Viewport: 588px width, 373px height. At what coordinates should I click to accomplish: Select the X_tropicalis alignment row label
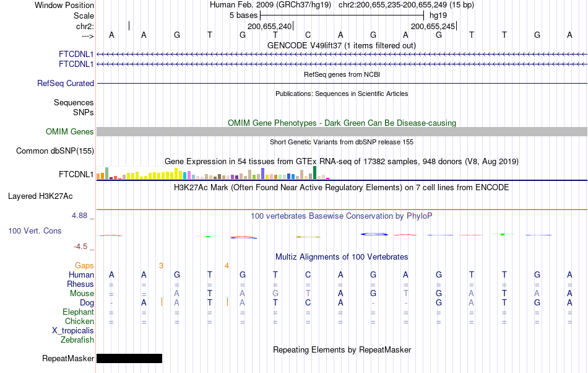73,331
